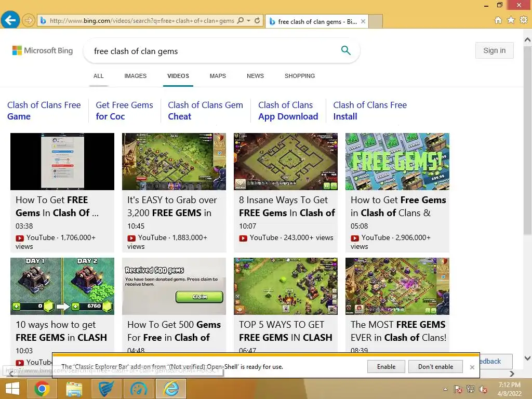Switch to the ALL results tab
Image resolution: width=532 pixels, height=399 pixels.
98,76
